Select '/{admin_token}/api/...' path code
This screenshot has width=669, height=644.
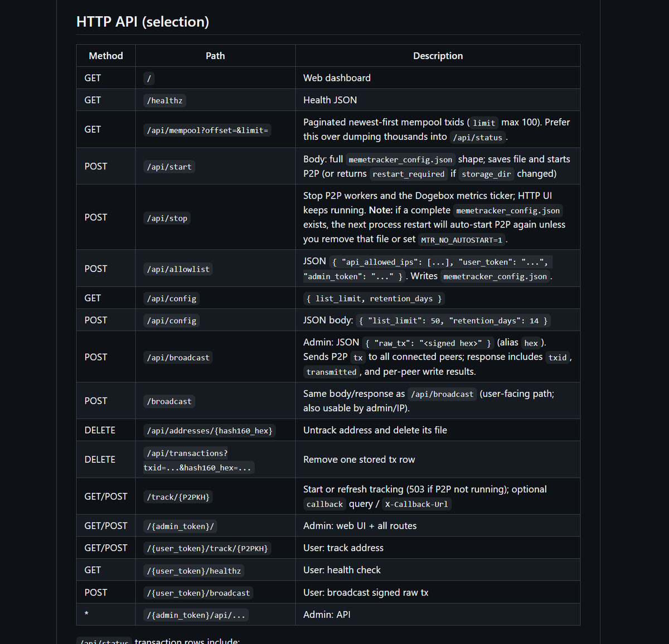pos(196,615)
